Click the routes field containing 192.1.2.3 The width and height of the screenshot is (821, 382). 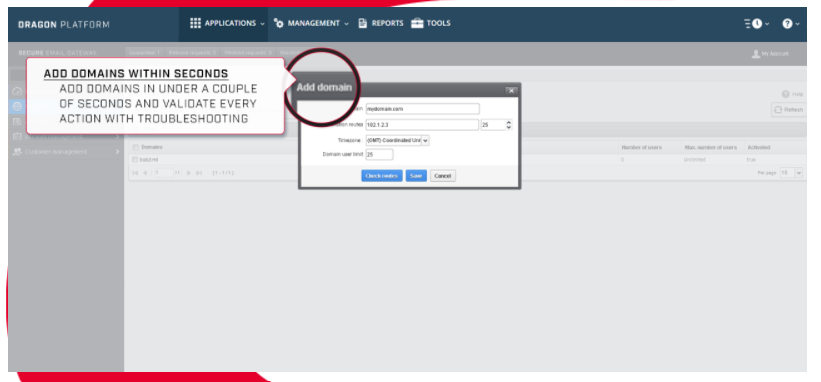point(423,125)
